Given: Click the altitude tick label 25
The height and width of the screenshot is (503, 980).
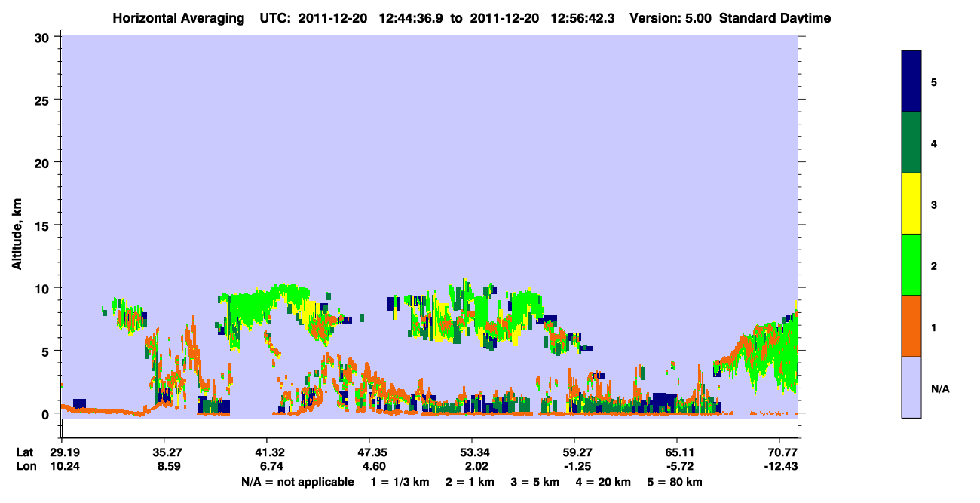Looking at the screenshot, I should click(x=44, y=100).
